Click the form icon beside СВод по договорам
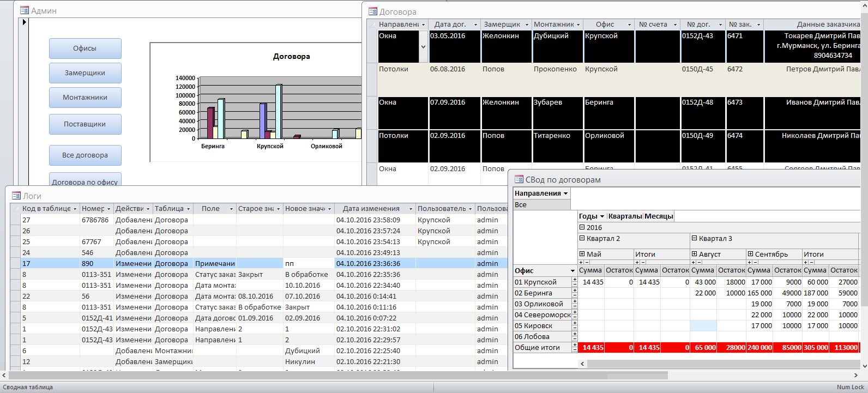The width and height of the screenshot is (868, 393). 519,179
